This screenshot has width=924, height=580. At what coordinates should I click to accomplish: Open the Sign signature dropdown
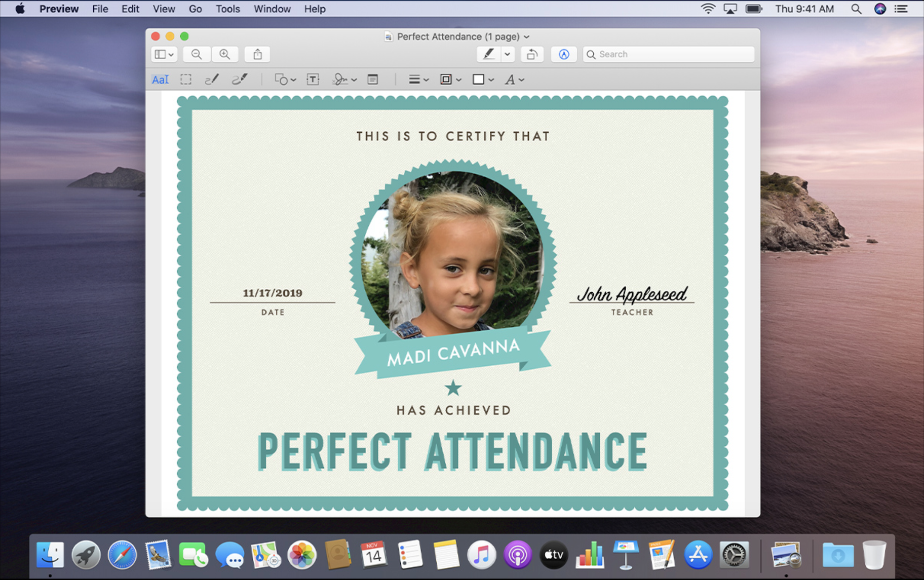(x=344, y=80)
